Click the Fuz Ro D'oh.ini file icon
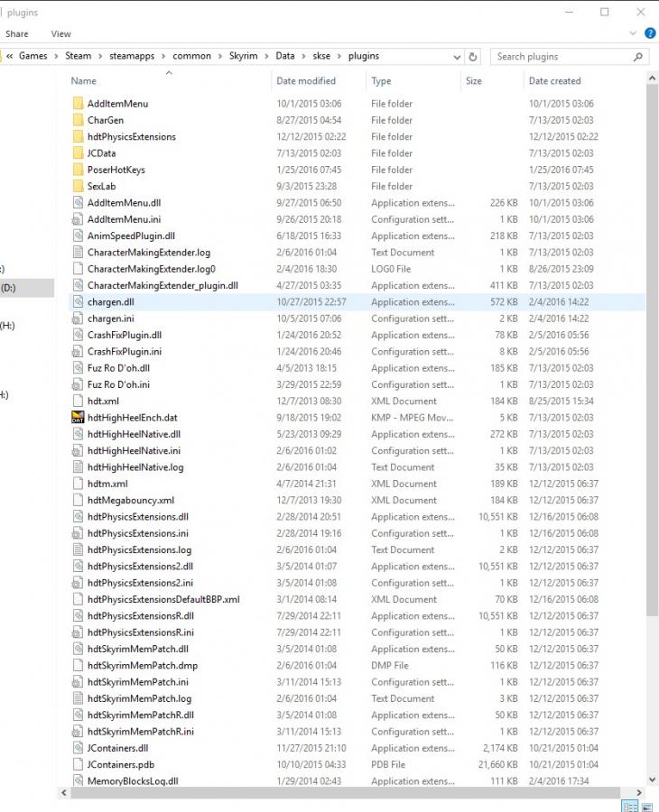The image size is (659, 812). pyautogui.click(x=78, y=384)
